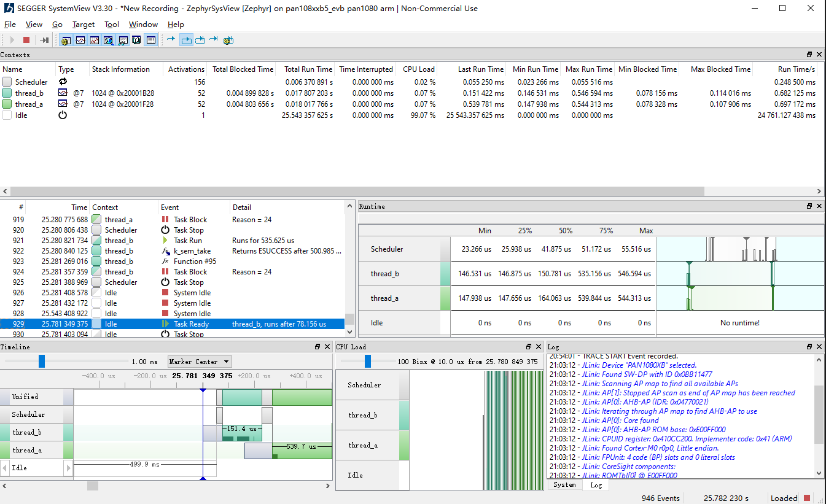
Task: Select event 926 System Idle row
Action: coord(172,293)
